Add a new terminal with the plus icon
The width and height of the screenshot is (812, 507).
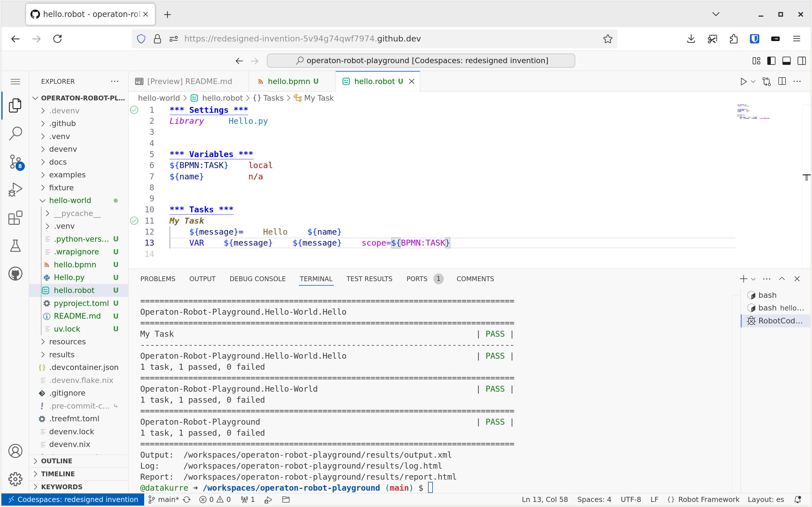click(x=743, y=279)
